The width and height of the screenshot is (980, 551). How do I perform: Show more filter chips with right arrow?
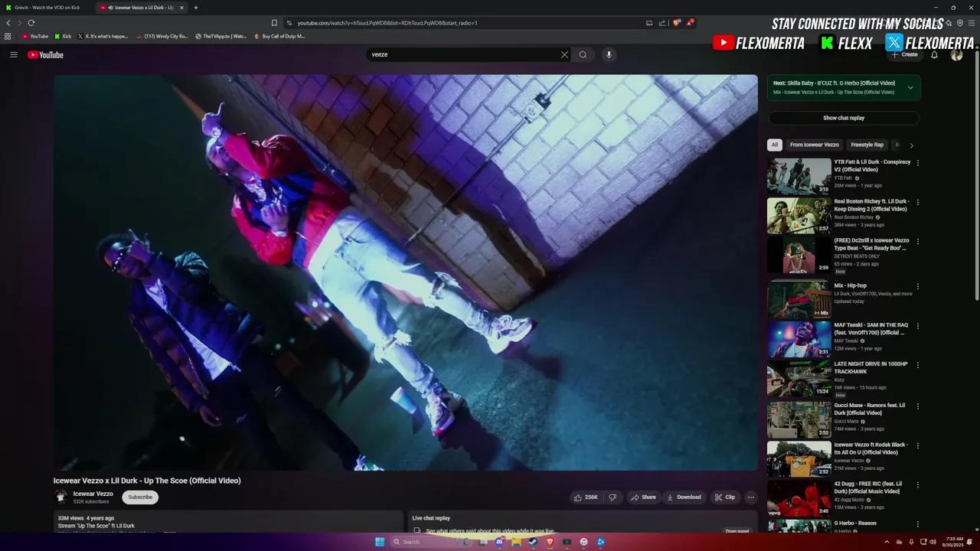coord(911,145)
